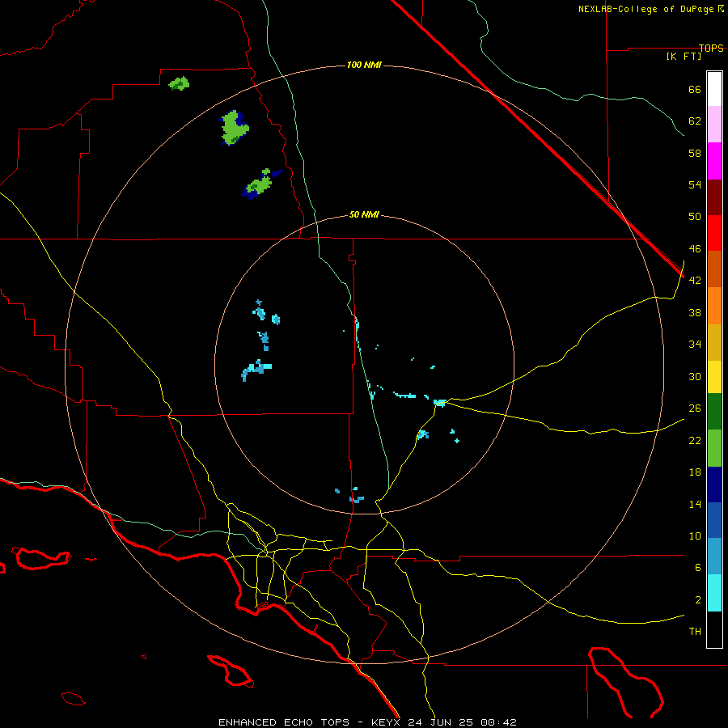Click the light blue 6-10 kft swatch
Viewport: 728px width, 728px height.
(x=714, y=557)
